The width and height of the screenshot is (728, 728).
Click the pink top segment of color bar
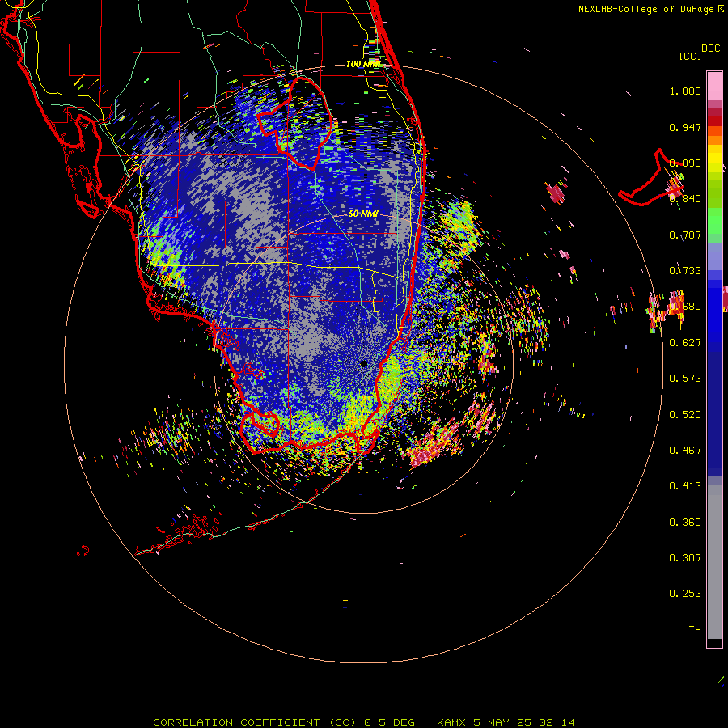coord(714,87)
